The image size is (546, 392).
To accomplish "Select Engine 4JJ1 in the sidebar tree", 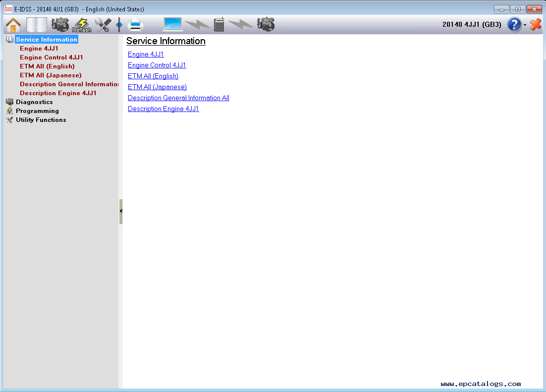I will point(39,49).
